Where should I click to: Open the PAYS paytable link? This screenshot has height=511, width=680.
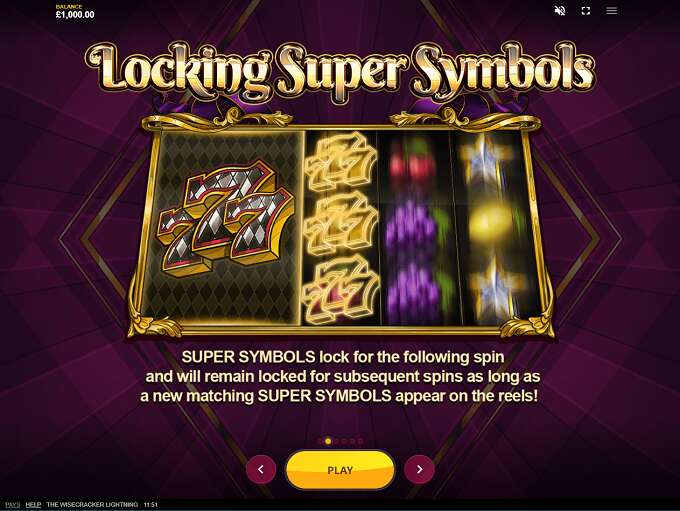tap(13, 504)
